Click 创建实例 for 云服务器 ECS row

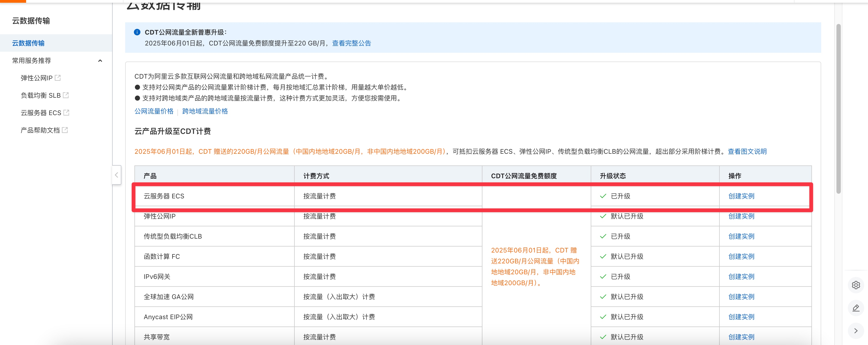point(741,196)
